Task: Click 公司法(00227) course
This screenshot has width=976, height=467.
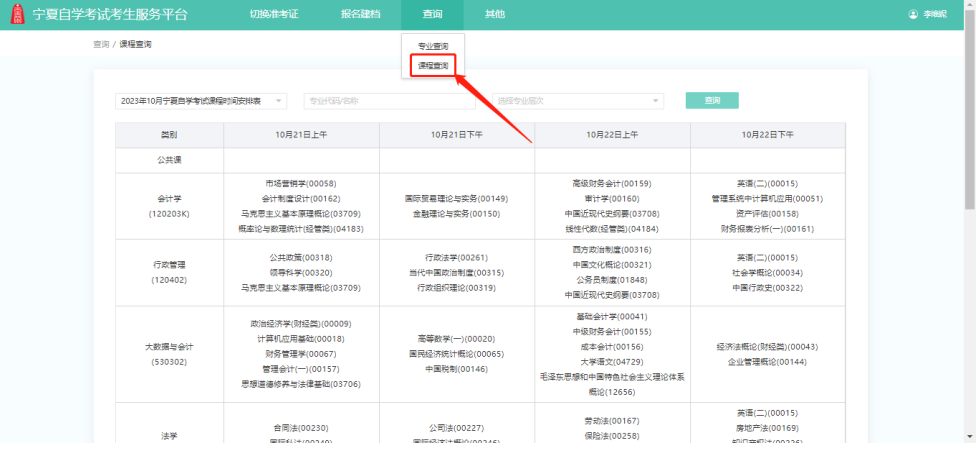Action: coord(456,428)
